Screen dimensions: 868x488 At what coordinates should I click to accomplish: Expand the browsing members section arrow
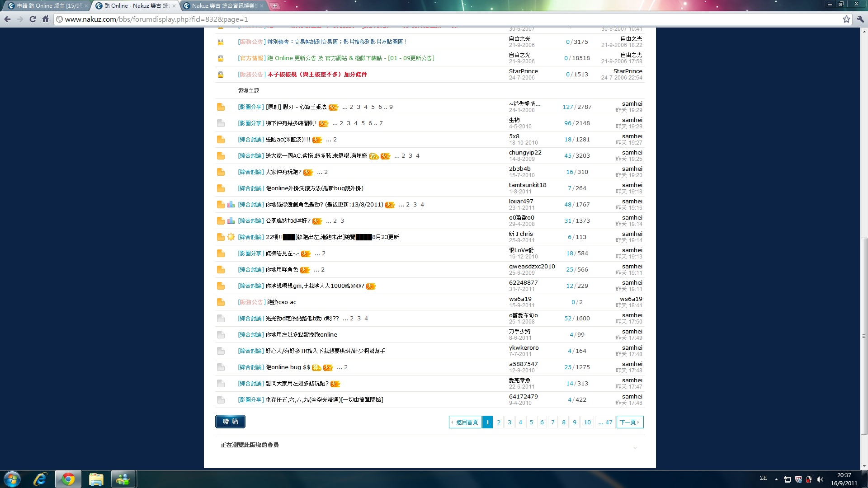point(635,447)
